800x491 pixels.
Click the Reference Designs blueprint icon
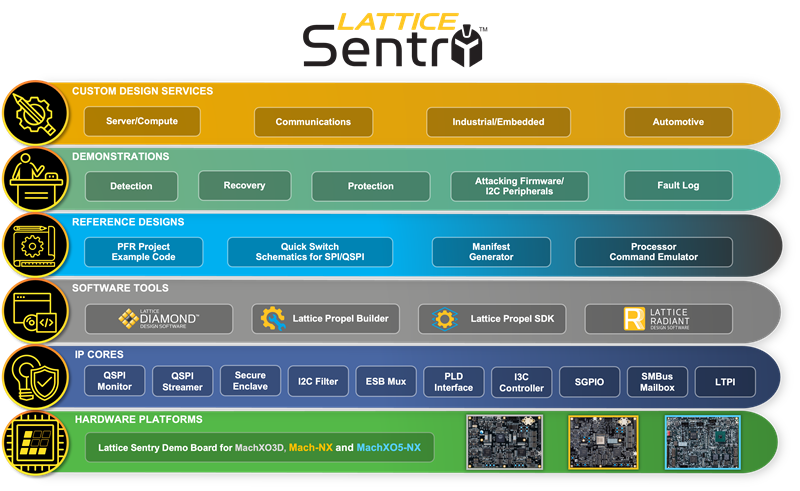point(33,246)
